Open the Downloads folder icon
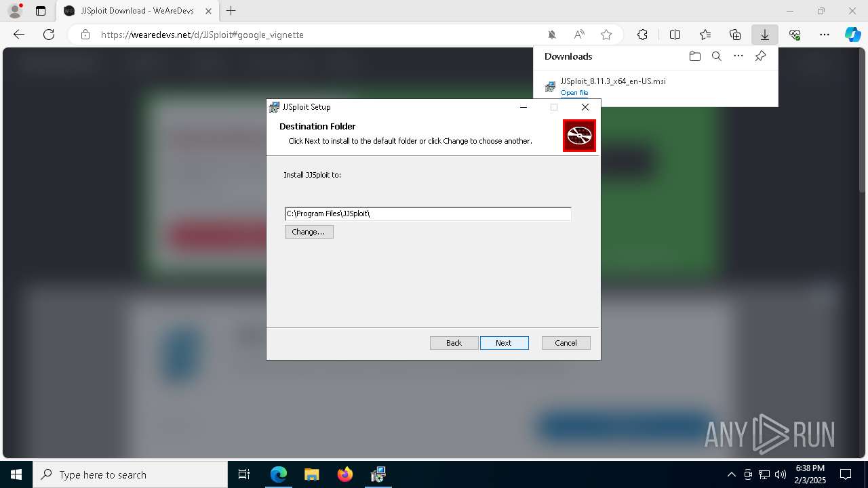The image size is (868, 488). pos(694,56)
